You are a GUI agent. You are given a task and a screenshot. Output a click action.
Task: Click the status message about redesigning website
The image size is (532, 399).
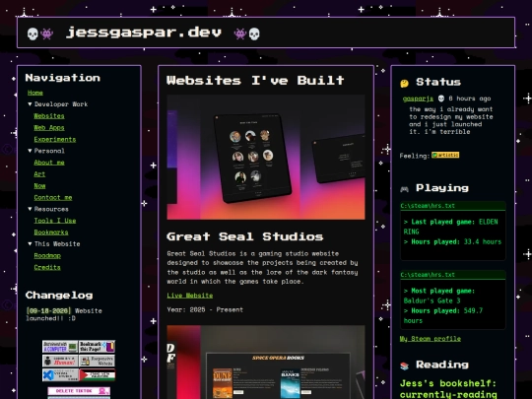click(450, 120)
